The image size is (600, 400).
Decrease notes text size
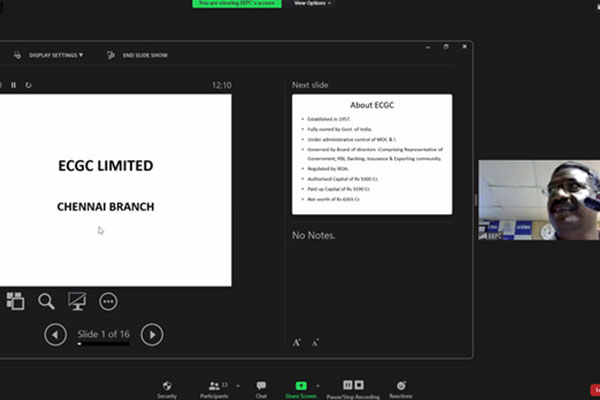(315, 343)
